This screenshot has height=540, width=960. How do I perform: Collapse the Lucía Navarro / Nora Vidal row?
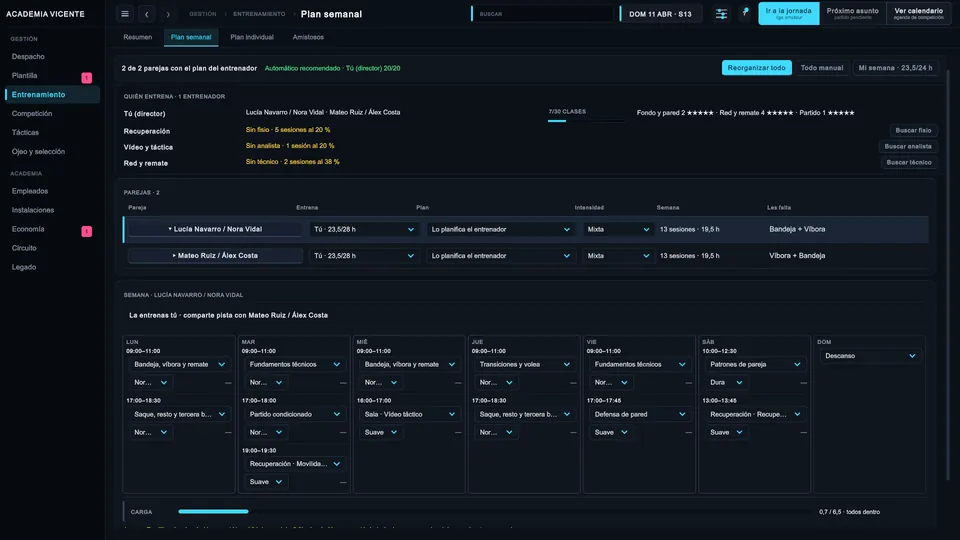coord(215,229)
